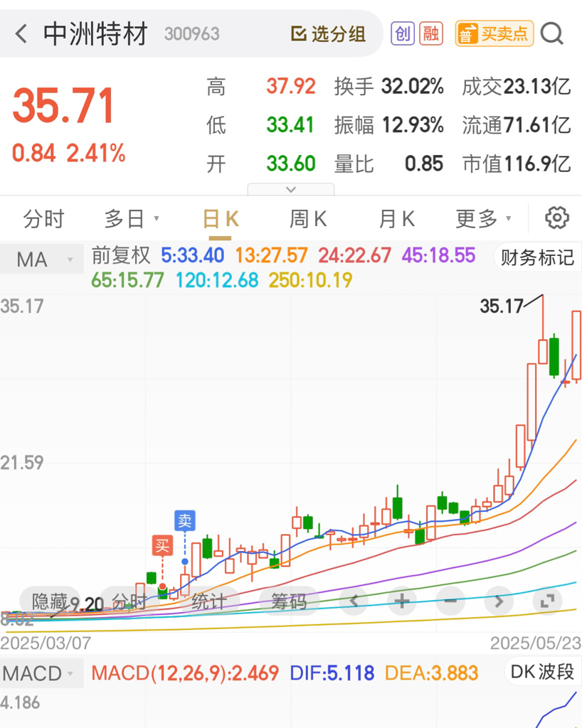Open the MA indicator dropdown
This screenshot has height=728, width=582.
[42, 259]
